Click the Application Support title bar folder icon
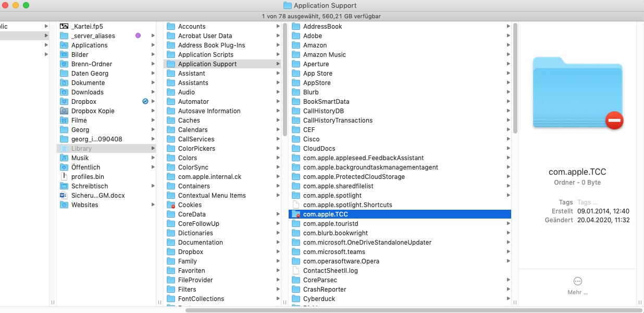 tap(288, 5)
